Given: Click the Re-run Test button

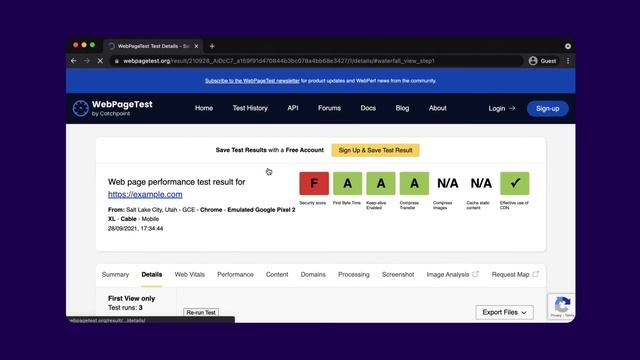Looking at the screenshot, I should (201, 313).
